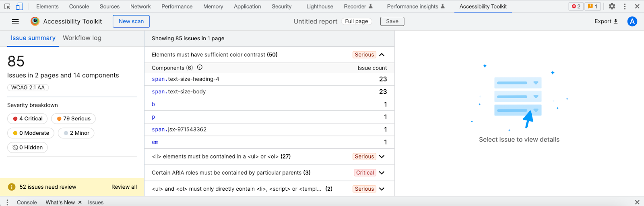Viewport: 644px width, 206px height.
Task: Switch to the Workflow log tab
Action: pyautogui.click(x=82, y=38)
